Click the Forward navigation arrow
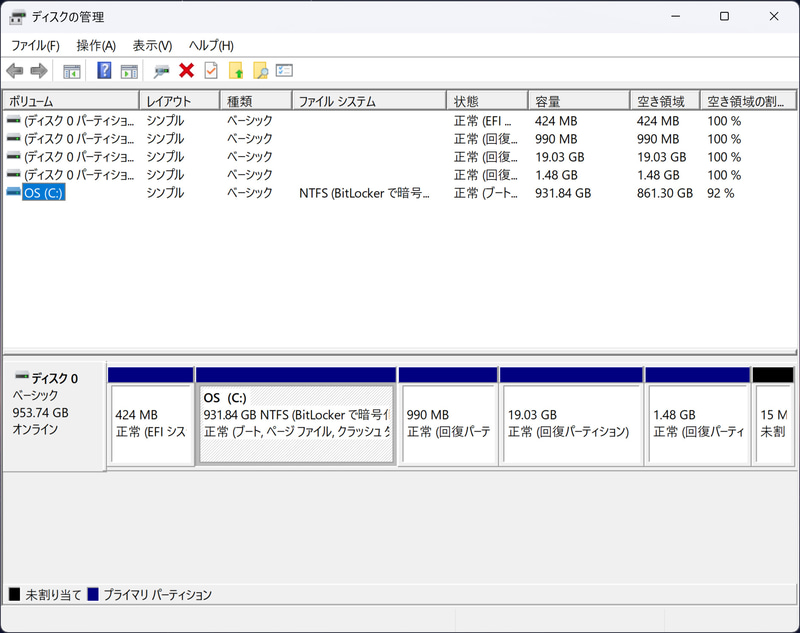The width and height of the screenshot is (800, 633). (38, 70)
